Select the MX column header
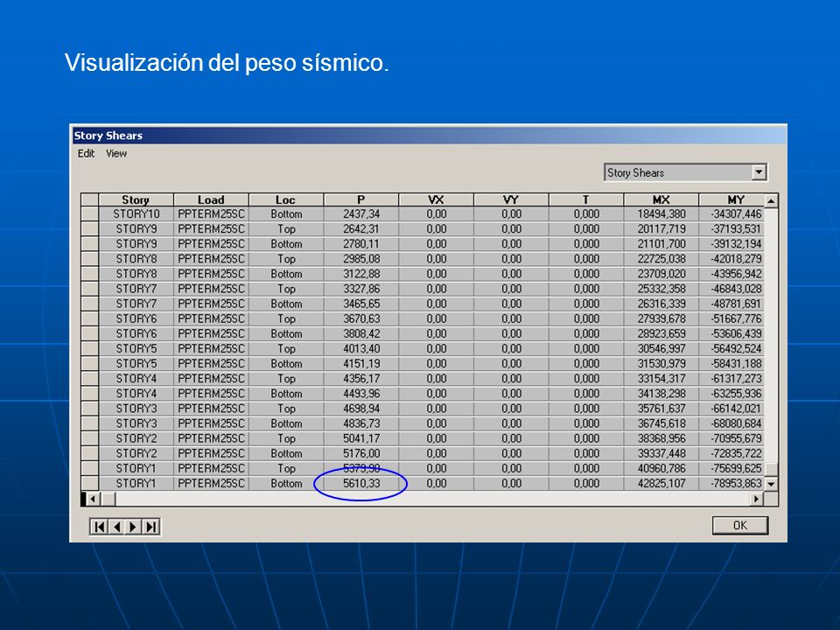The image size is (840, 630). click(661, 199)
